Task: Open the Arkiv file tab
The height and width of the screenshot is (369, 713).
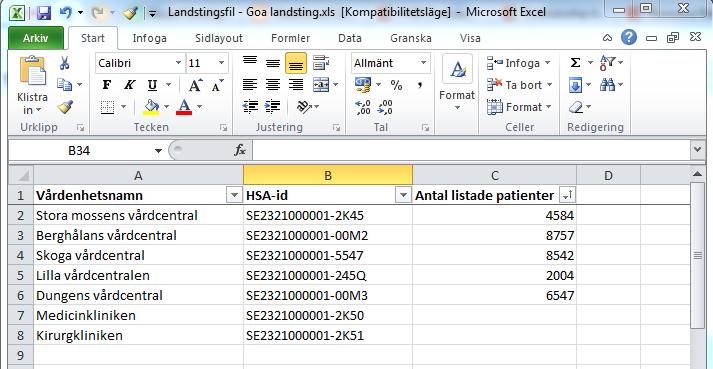Action: point(35,38)
